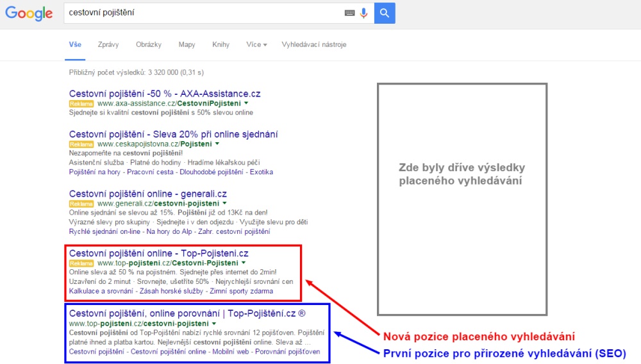641x364 pixels.
Task: Open the 'Zásah horské služby' sitelink
Action: [171, 292]
